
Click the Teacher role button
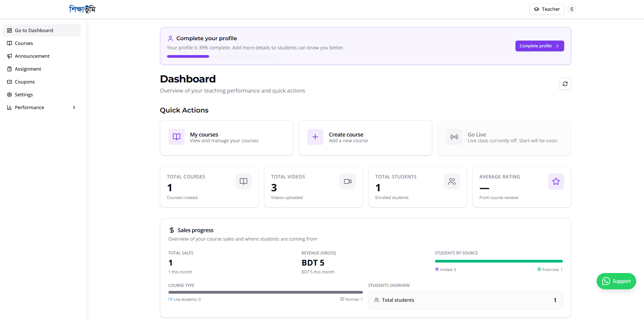click(x=547, y=9)
